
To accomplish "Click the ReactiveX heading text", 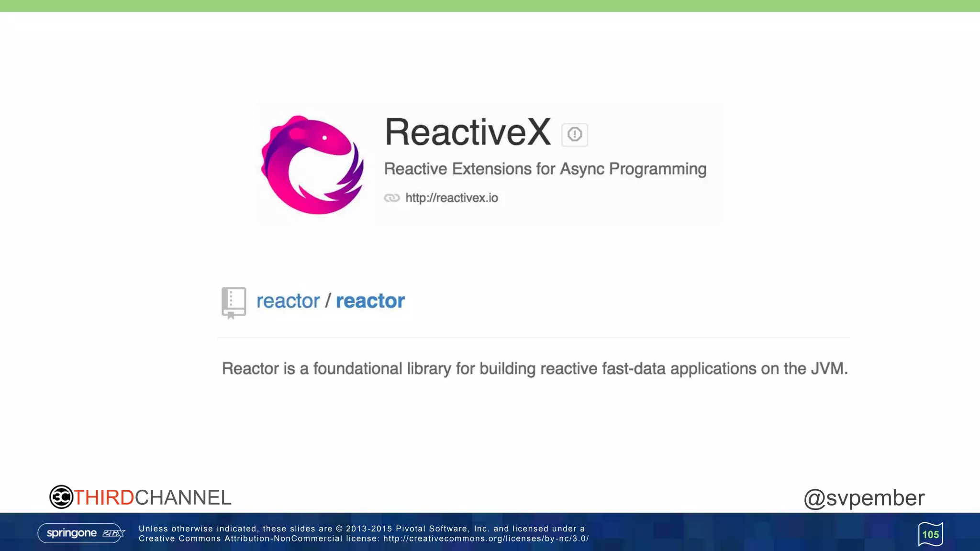I will coord(468,132).
